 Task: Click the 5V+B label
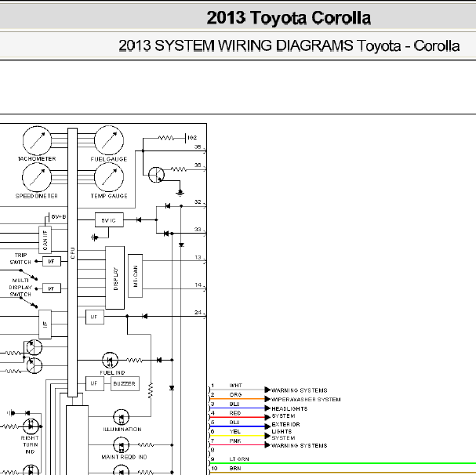point(59,216)
